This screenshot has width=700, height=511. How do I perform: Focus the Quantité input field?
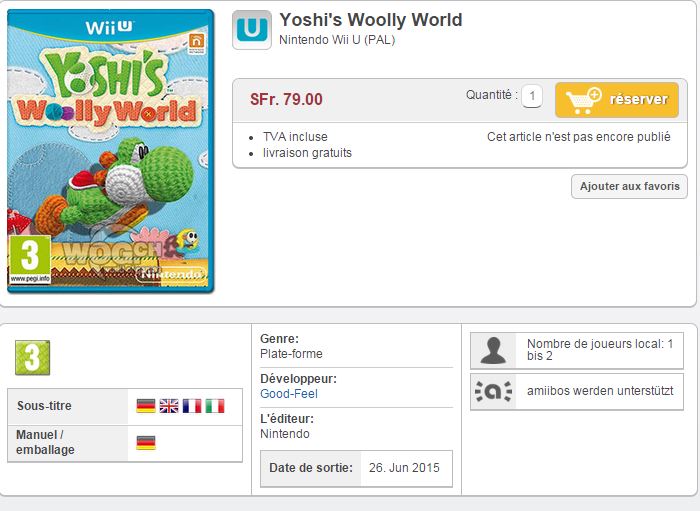pos(532,96)
